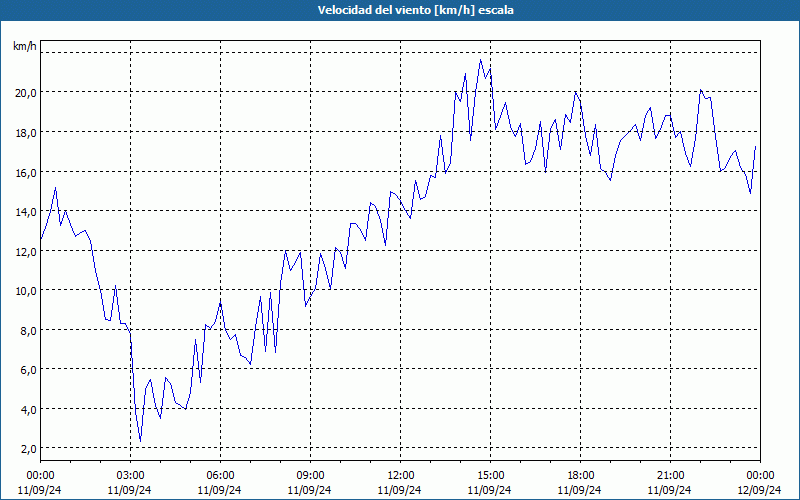Click the wind speed line's highest peak
800x500 pixels.
[x=480, y=60]
